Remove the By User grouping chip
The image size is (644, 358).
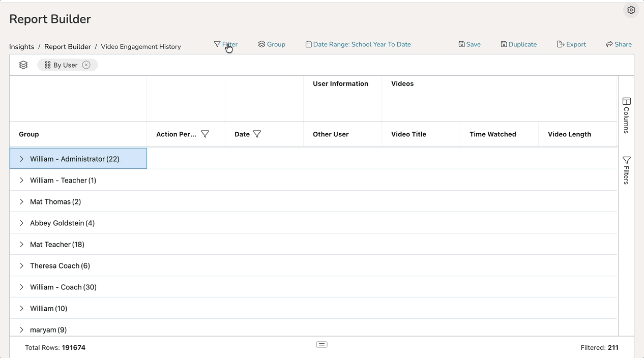click(86, 65)
